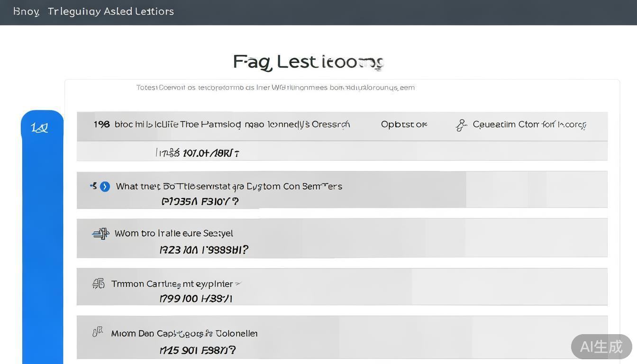The width and height of the screenshot is (637, 364).
Task: Expand the "What tnet Bo Ttleservistat" question
Action: tap(229, 187)
